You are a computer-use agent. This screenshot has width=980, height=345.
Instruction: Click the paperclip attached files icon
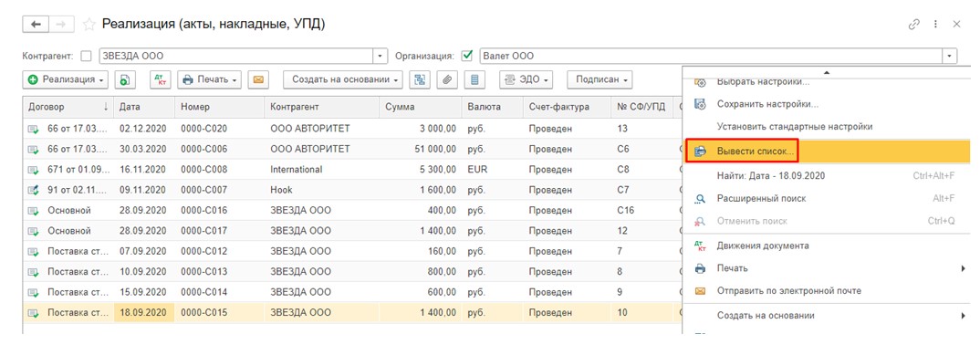point(448,79)
